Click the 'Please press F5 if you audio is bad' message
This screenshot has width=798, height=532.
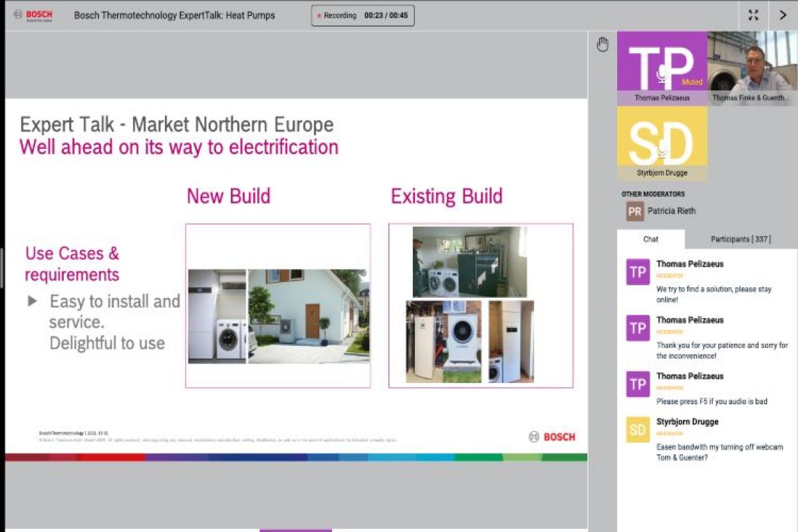point(711,402)
